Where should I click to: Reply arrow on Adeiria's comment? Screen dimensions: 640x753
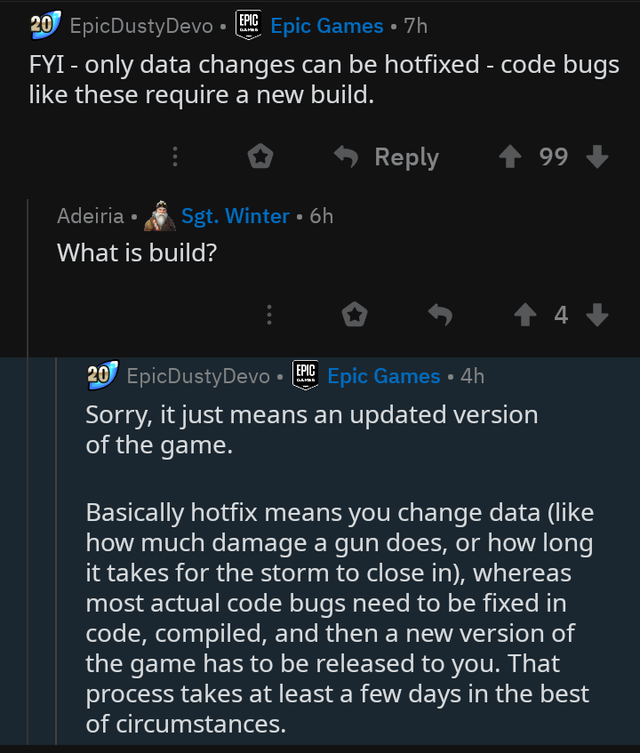(x=441, y=315)
